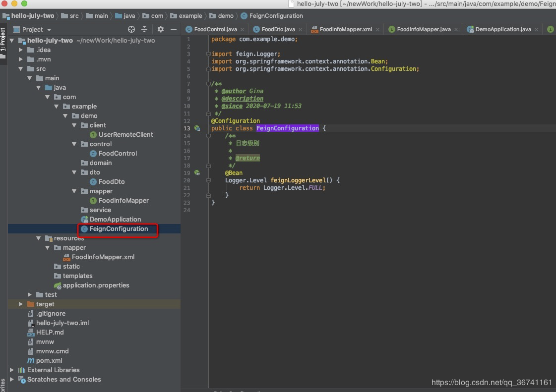Click the locate-in-project crosshair icon
The image size is (556, 392).
(131, 29)
